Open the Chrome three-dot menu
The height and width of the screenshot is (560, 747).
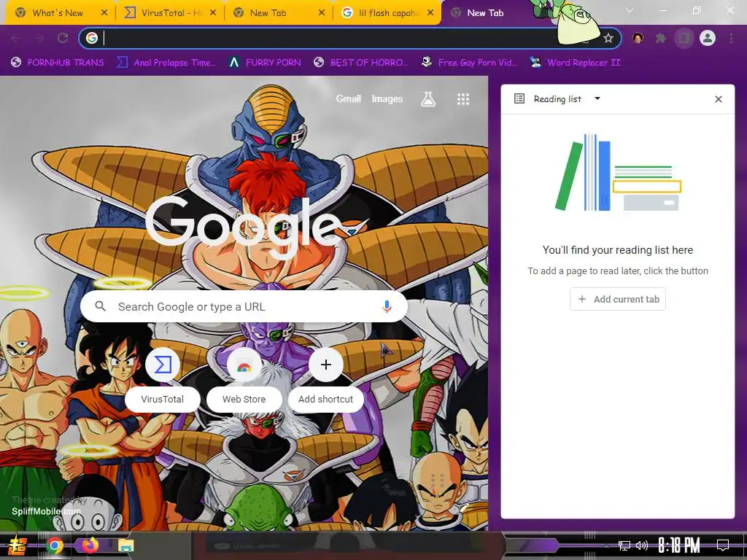tap(731, 38)
